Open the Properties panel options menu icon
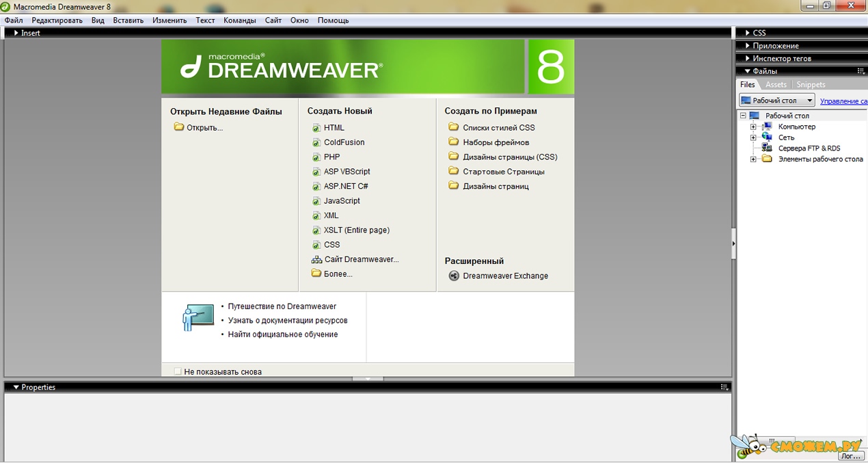868x463 pixels. 724,387
